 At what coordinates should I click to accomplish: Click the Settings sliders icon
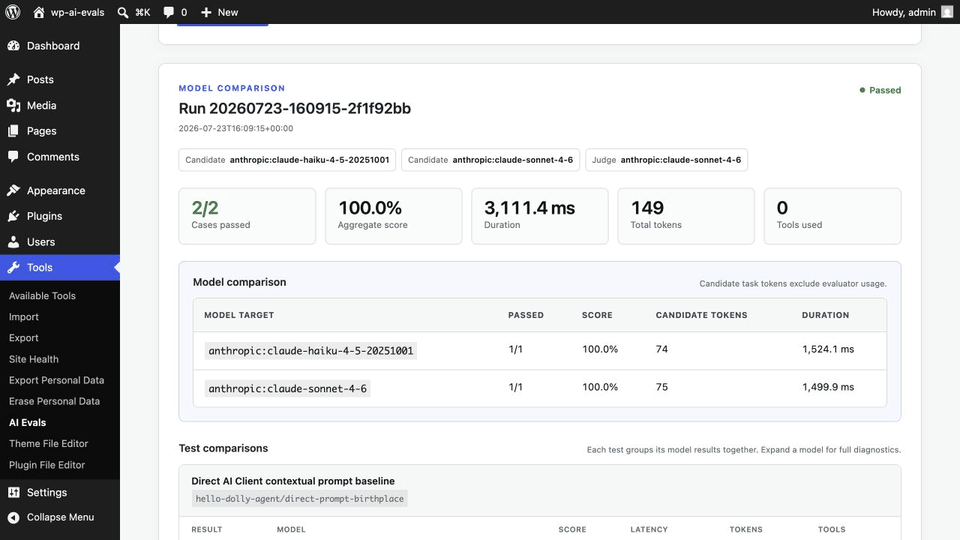pos(13,492)
